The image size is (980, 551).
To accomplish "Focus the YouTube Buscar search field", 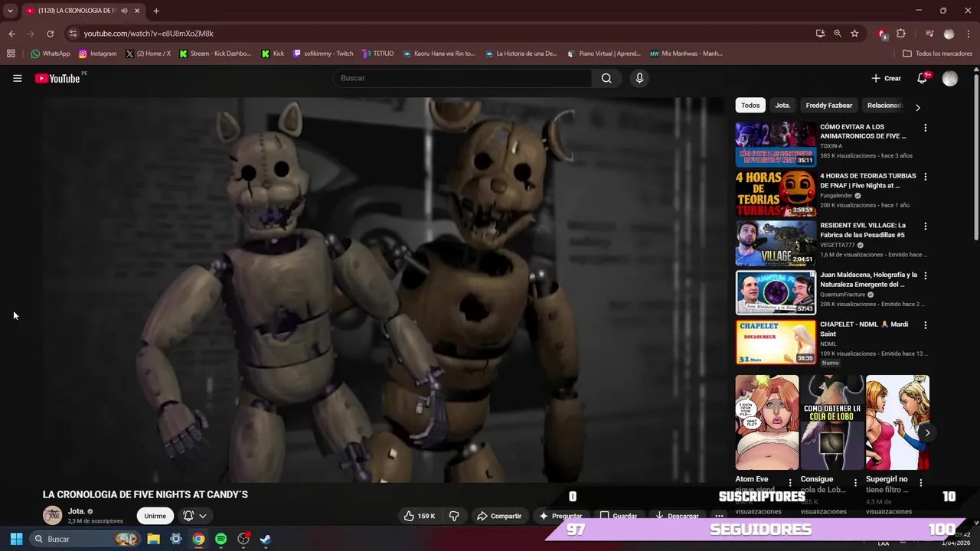I will click(x=462, y=78).
